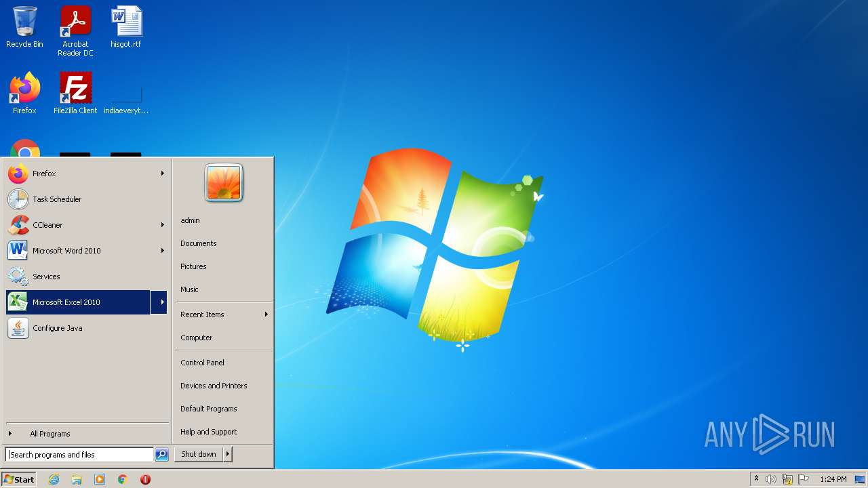Open FileZilla Client desktop shortcut

point(75,93)
